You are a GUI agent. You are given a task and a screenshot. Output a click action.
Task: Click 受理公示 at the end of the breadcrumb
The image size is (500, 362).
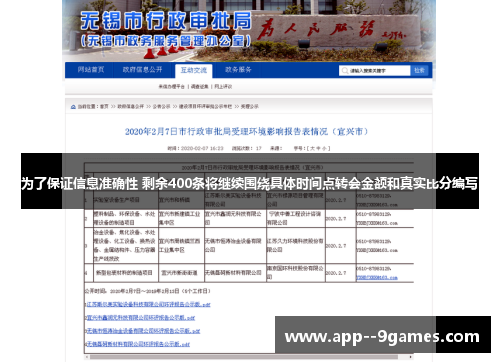pos(250,107)
